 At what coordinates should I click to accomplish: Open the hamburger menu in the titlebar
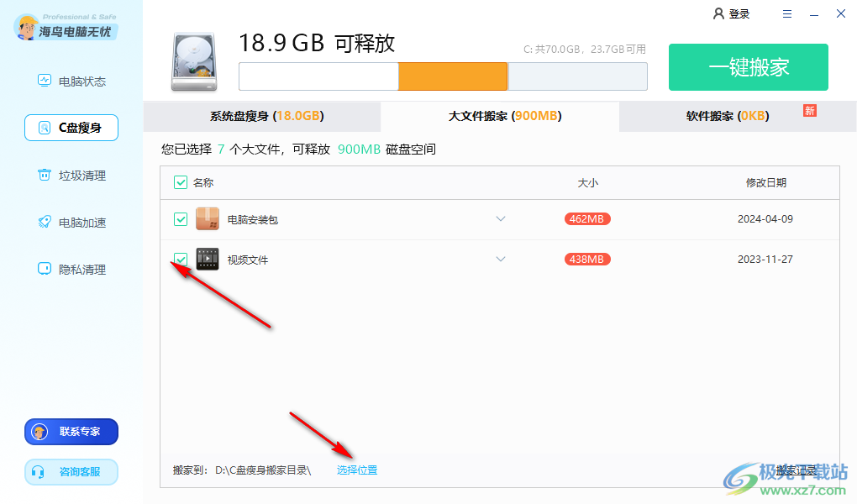[786, 13]
